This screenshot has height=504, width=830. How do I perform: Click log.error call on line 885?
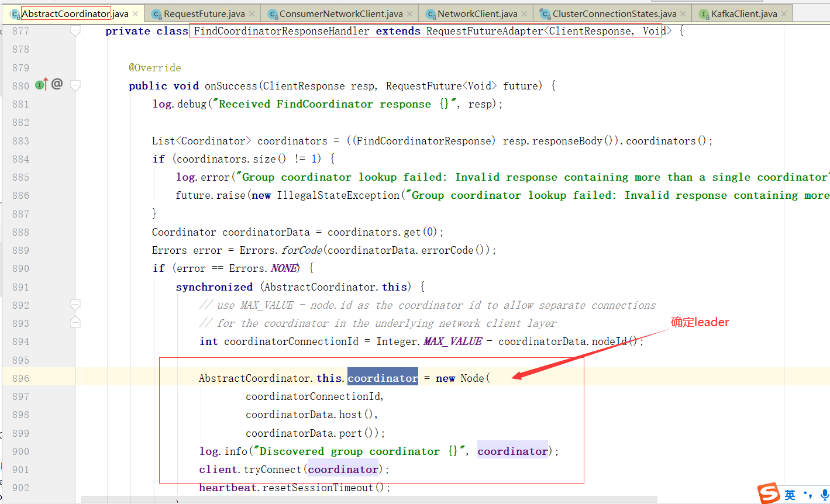click(x=202, y=177)
